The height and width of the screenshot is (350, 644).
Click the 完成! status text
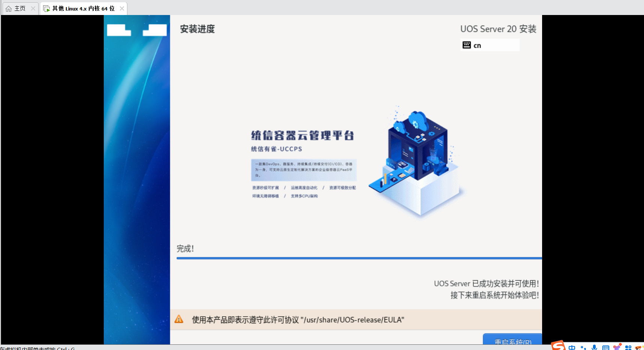coord(185,248)
